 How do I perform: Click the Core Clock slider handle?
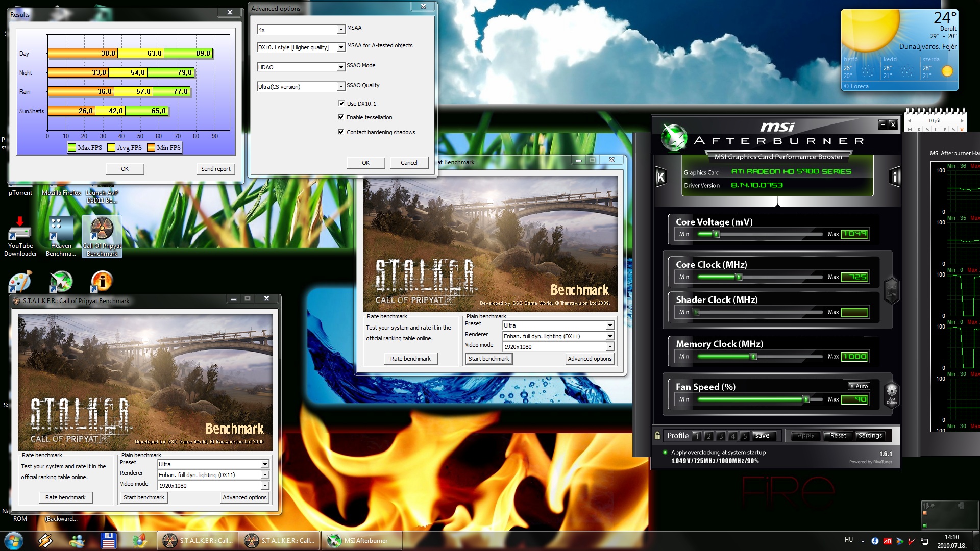click(x=739, y=277)
